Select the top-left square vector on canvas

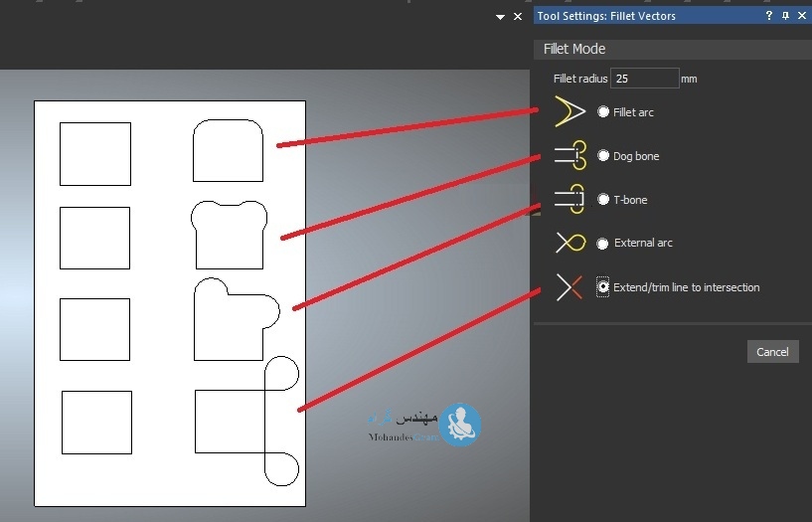pos(95,154)
